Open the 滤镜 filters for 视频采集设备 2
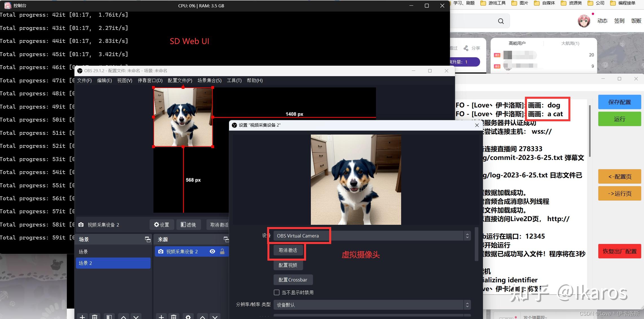This screenshot has height=319, width=644. tap(188, 225)
